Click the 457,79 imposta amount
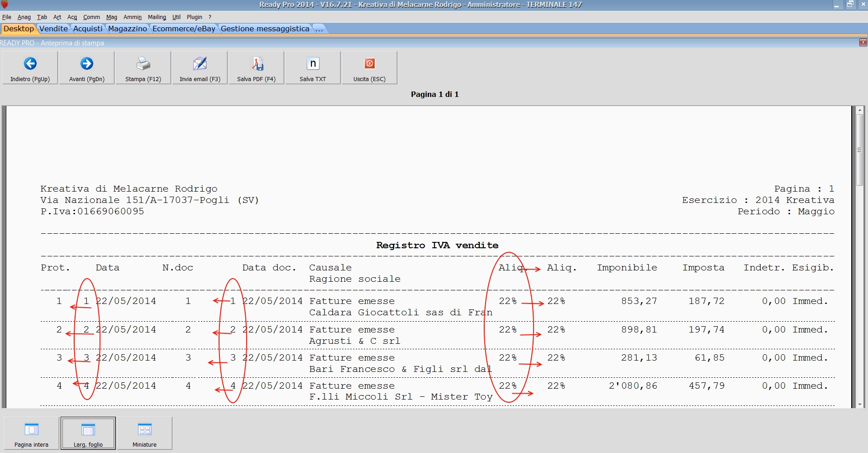The height and width of the screenshot is (453, 868). [706, 386]
